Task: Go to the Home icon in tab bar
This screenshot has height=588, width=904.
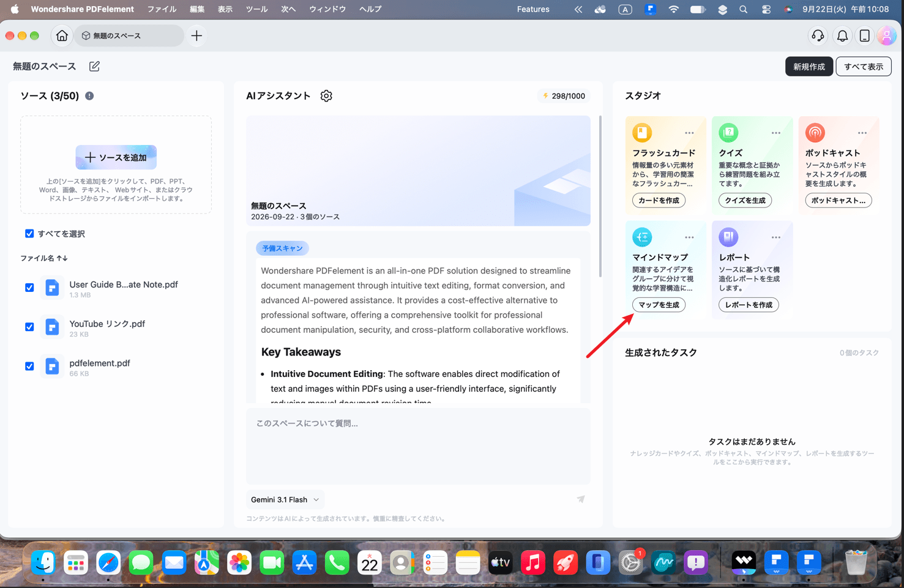Action: (x=62, y=36)
